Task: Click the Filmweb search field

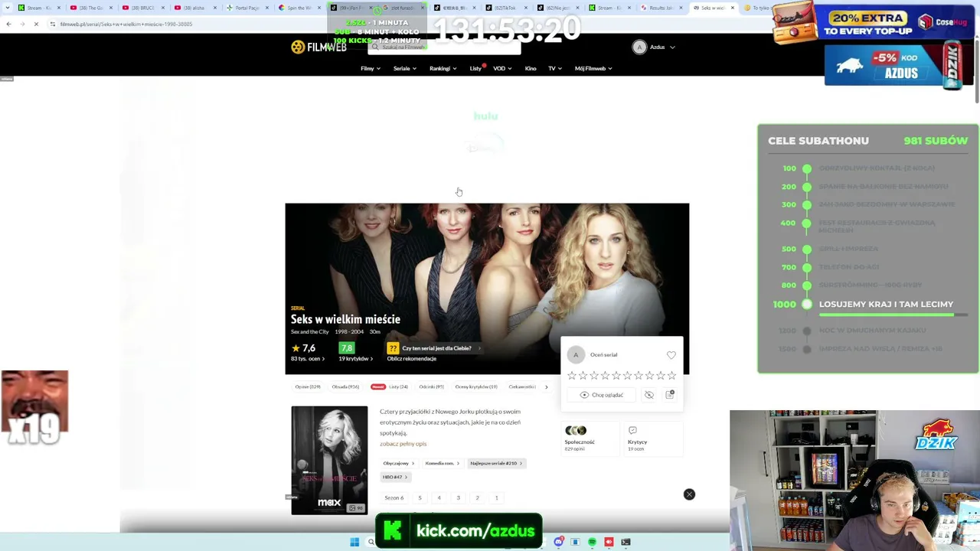Action: tap(444, 47)
